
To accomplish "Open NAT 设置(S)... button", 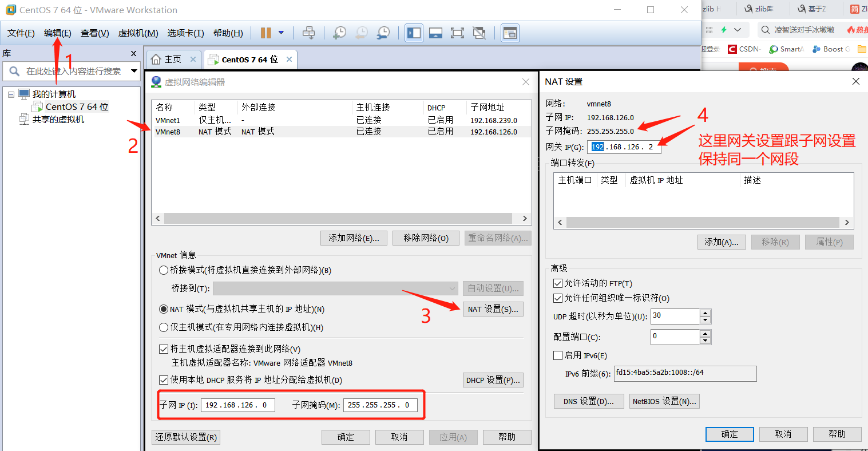I will pos(493,309).
